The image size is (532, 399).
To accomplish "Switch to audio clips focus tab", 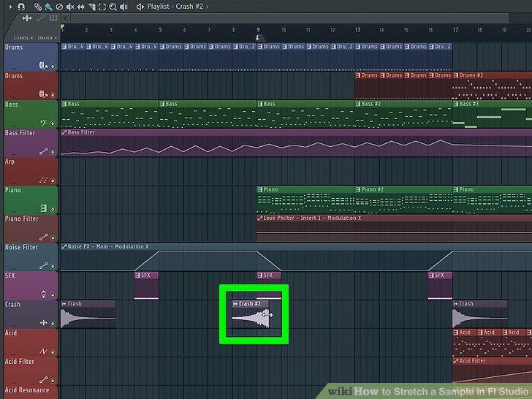I will click(x=27, y=18).
